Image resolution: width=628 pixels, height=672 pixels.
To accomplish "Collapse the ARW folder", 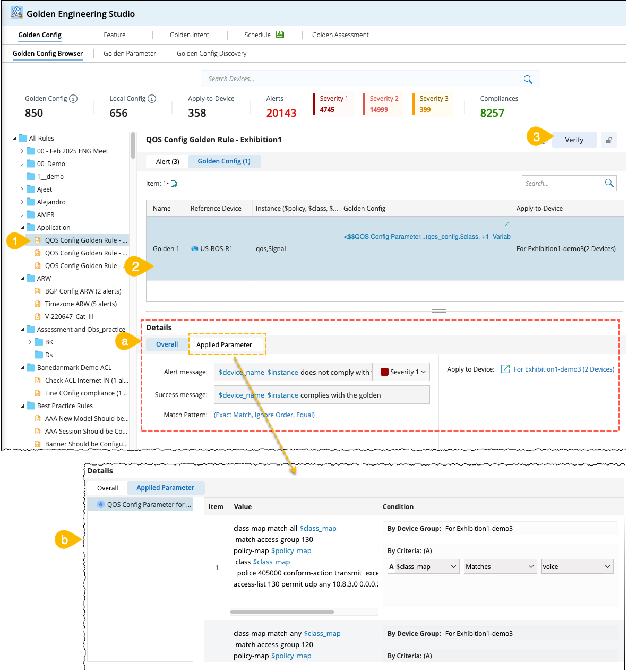I will tap(22, 279).
